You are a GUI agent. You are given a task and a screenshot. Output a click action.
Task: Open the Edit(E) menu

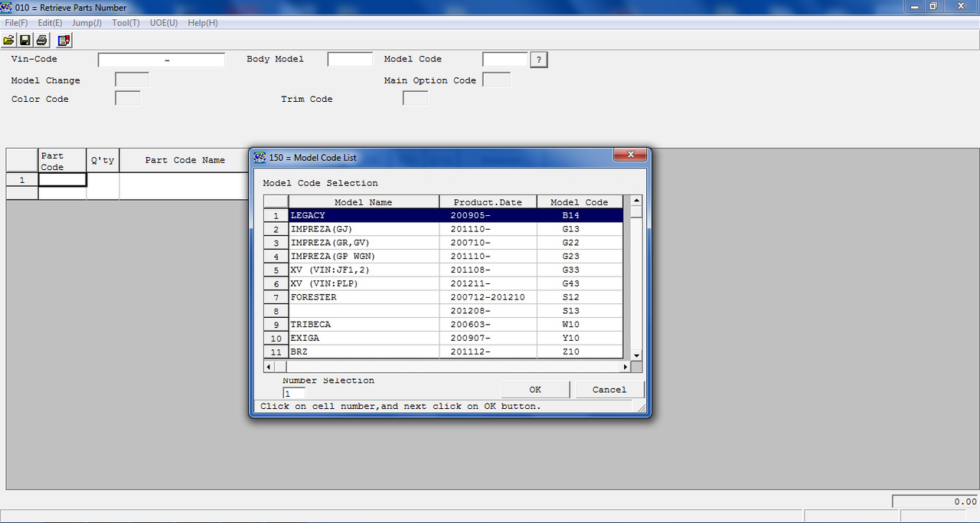tap(50, 23)
